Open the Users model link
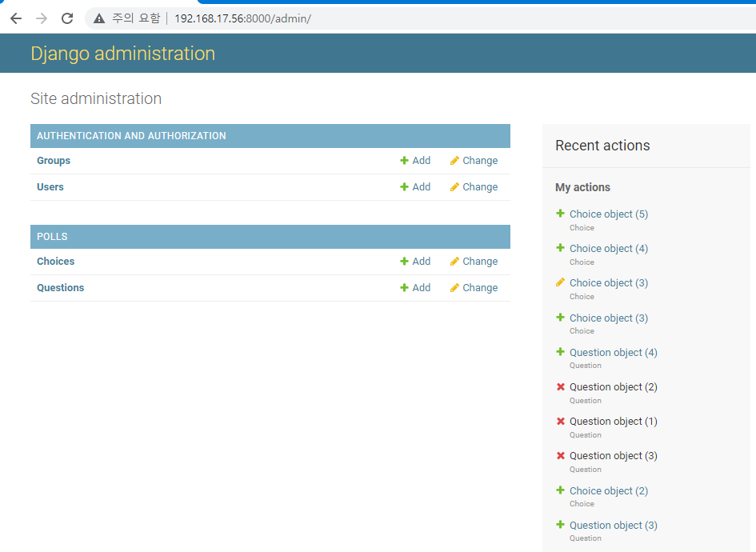The image size is (756, 552). [x=50, y=187]
